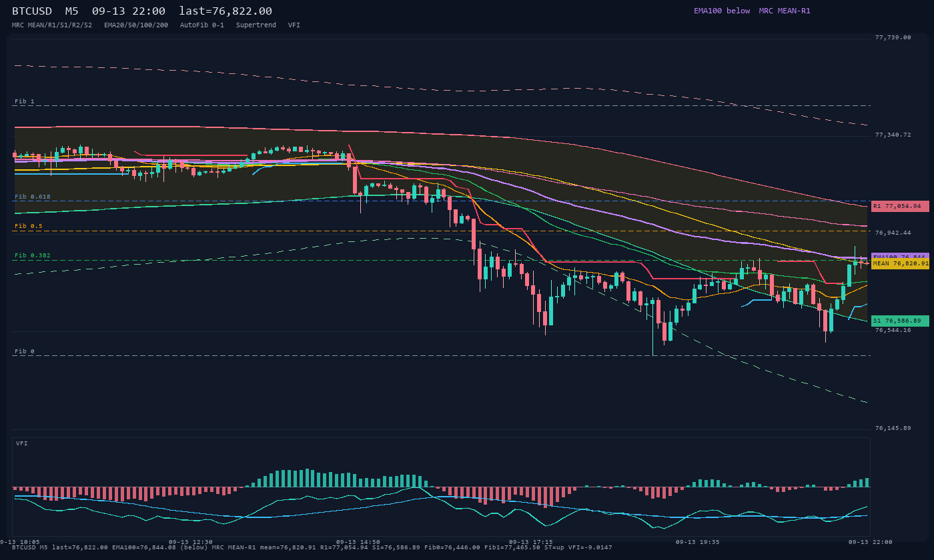Image resolution: width=934 pixels, height=560 pixels.
Task: Click the 'MRC MEAN/R1/S1/R2/S2' indicator legend
Action: point(52,25)
